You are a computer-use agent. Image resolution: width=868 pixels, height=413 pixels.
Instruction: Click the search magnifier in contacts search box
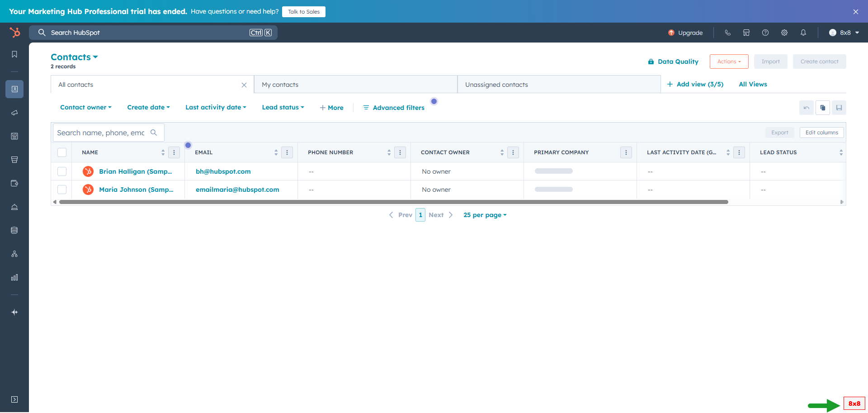point(154,133)
